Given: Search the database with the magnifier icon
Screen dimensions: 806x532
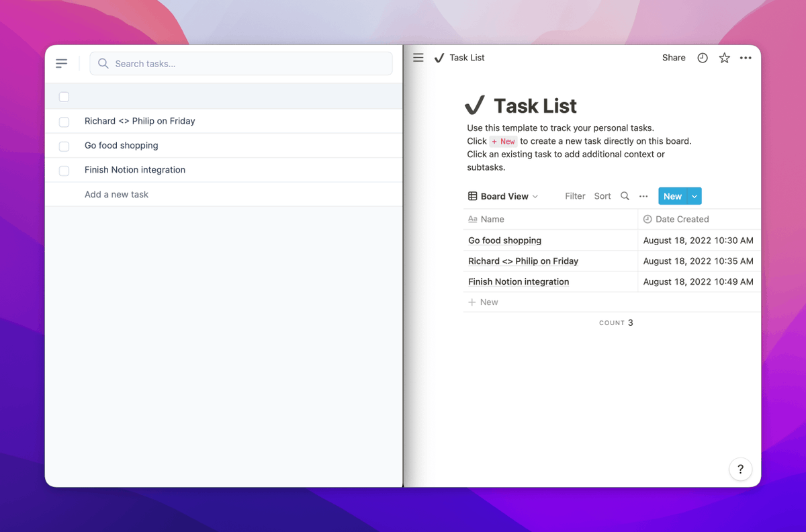Looking at the screenshot, I should (625, 196).
